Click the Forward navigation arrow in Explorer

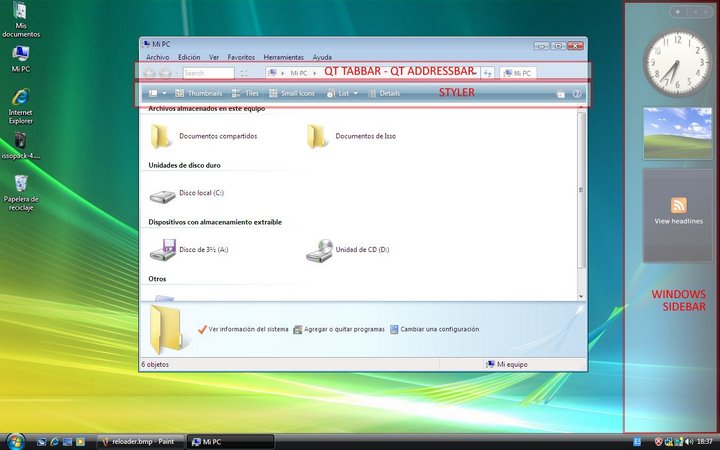pos(165,73)
